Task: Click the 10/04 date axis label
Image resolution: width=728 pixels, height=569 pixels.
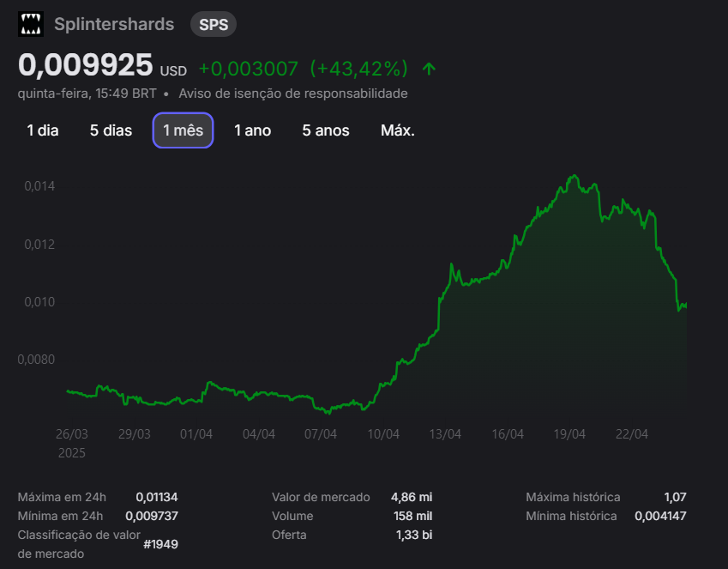Action: pos(383,434)
